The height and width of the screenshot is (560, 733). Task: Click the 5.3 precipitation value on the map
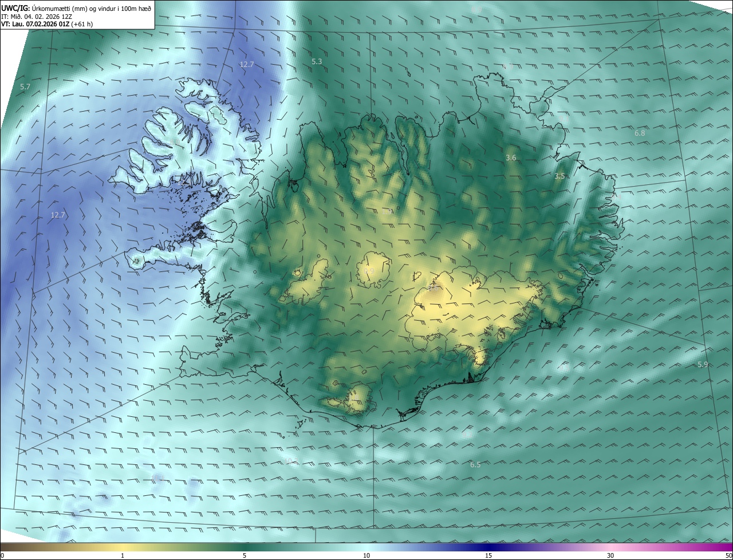pos(317,61)
